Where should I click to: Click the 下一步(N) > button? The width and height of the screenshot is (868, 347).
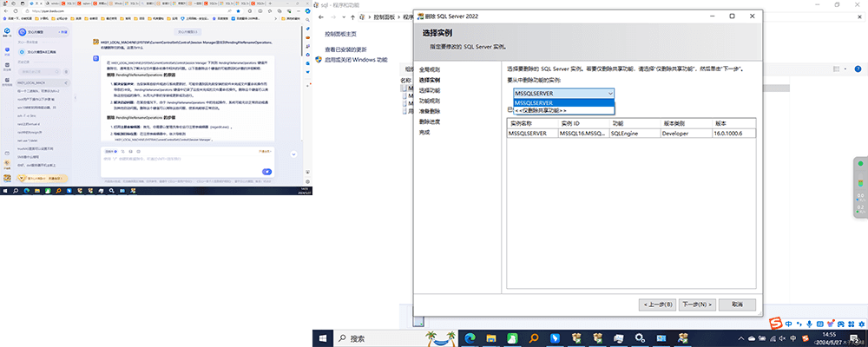point(697,305)
